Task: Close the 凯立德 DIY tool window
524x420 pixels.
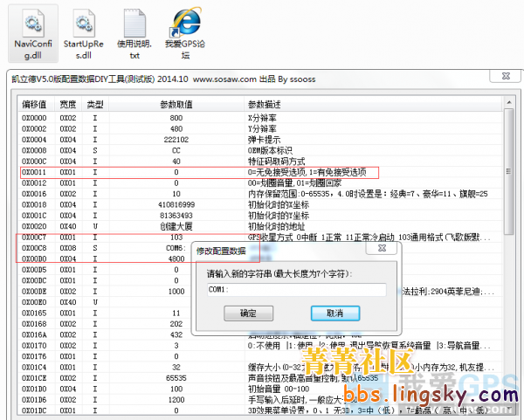Action: (x=506, y=76)
